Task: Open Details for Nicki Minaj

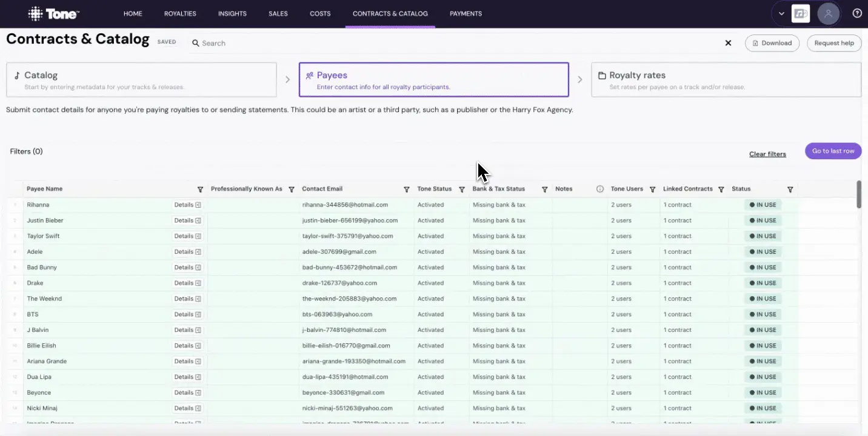Action: pyautogui.click(x=188, y=408)
